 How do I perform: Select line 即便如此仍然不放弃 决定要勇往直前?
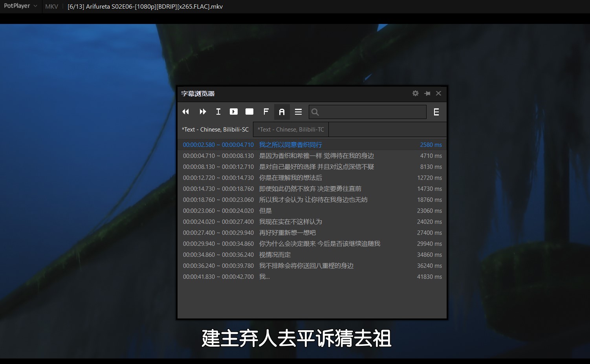[x=312, y=189]
